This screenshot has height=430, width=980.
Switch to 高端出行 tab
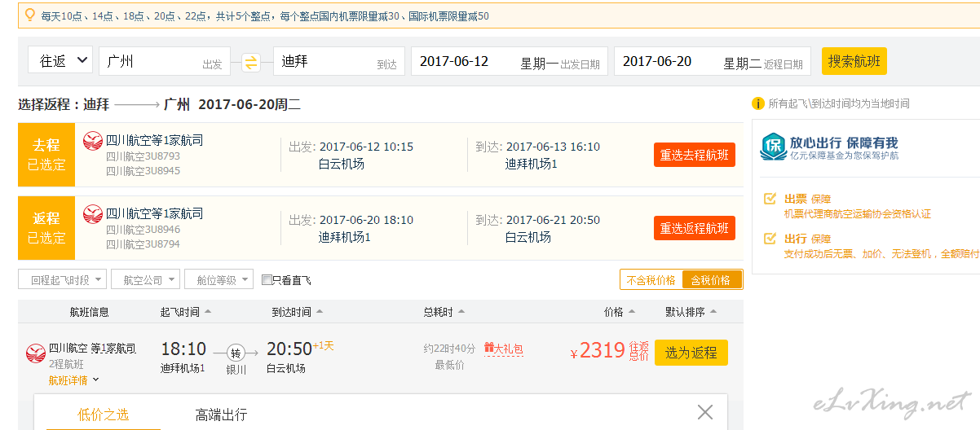pyautogui.click(x=221, y=415)
